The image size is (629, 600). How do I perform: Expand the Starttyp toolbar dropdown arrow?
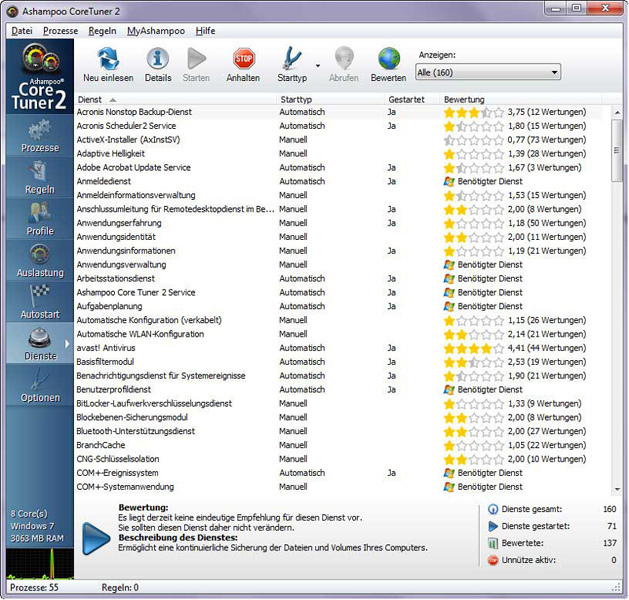click(318, 65)
